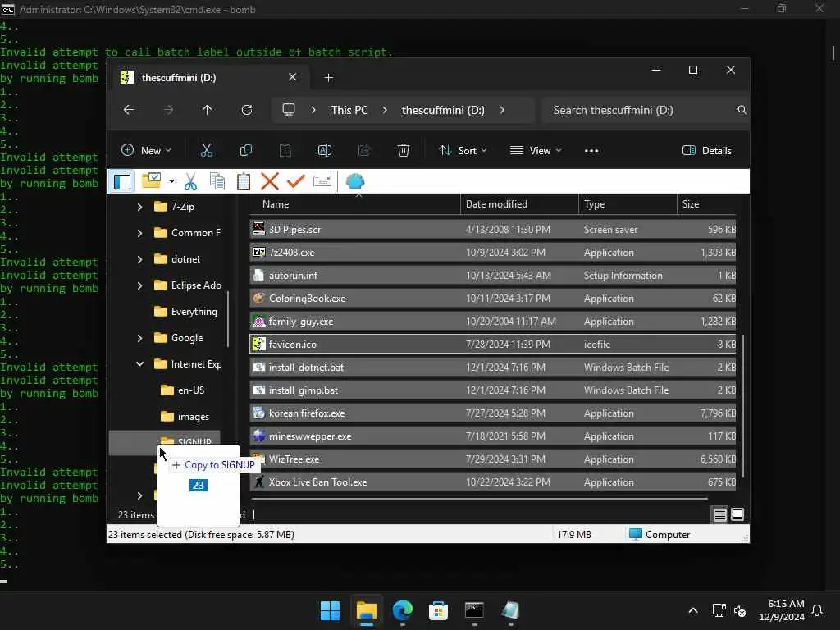Expand the Common F folder node
This screenshot has width=840, height=630.
pyautogui.click(x=139, y=232)
